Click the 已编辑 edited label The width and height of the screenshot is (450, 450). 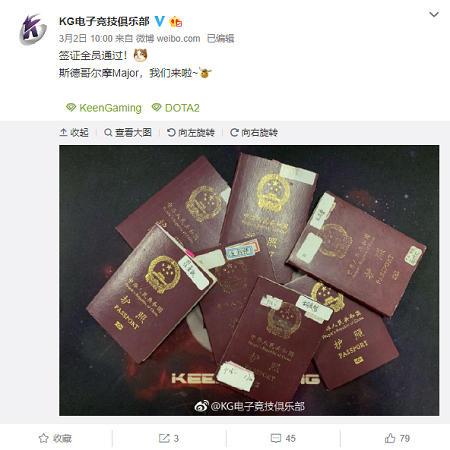[x=220, y=38]
